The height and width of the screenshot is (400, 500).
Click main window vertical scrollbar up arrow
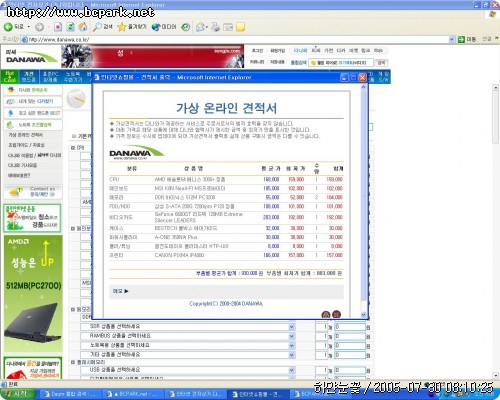(496, 87)
